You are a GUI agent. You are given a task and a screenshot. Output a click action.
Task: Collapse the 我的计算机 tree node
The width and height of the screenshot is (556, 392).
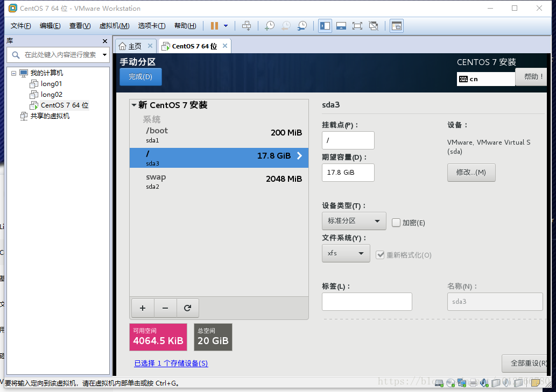click(x=13, y=73)
